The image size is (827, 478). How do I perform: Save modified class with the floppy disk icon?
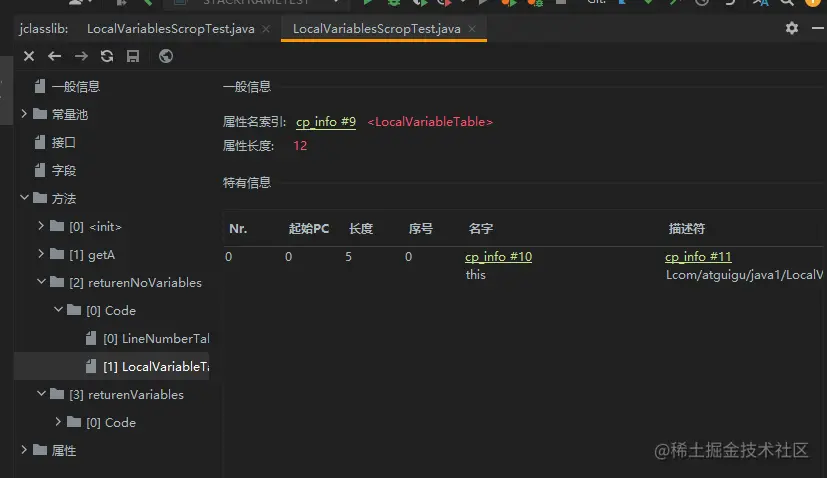133,56
